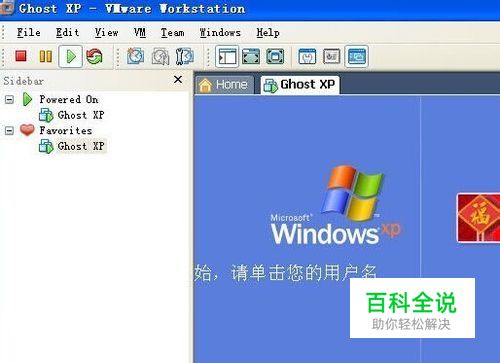
Task: Open the View menu
Action: pos(106,33)
